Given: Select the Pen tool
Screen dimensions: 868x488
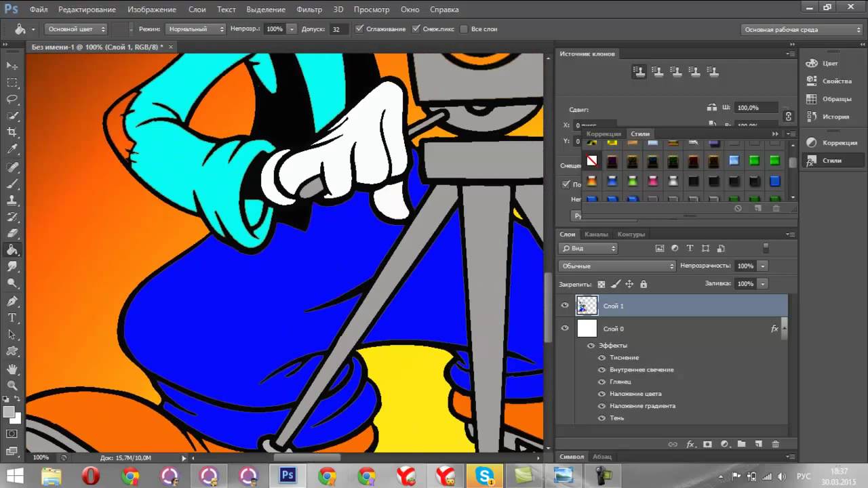Looking at the screenshot, I should pyautogui.click(x=12, y=301).
